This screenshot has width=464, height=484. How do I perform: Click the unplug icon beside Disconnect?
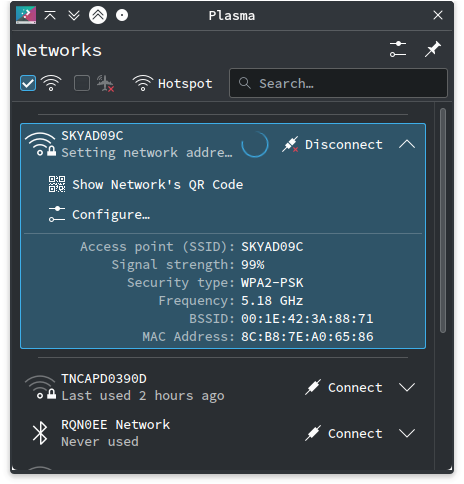pyautogui.click(x=290, y=144)
